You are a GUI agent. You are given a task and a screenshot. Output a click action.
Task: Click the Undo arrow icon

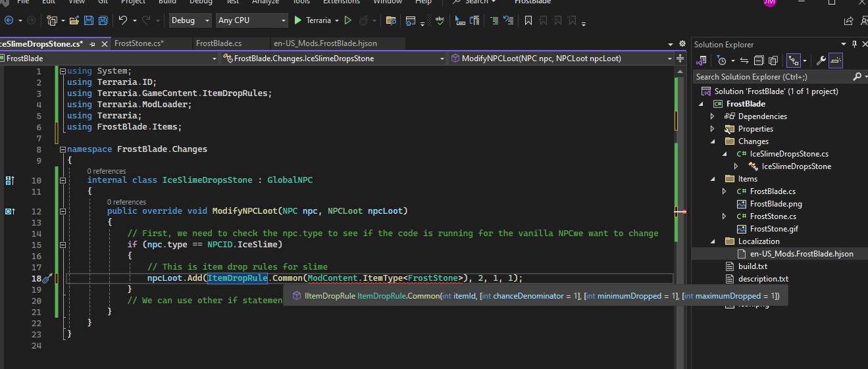[122, 20]
